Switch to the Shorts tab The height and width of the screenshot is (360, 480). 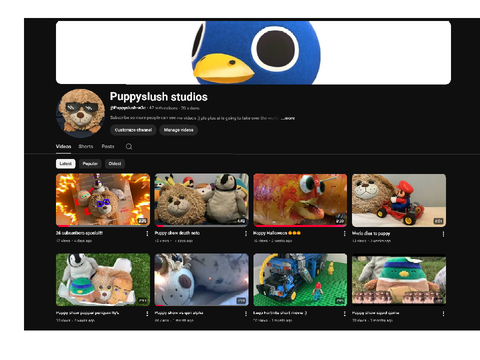86,146
